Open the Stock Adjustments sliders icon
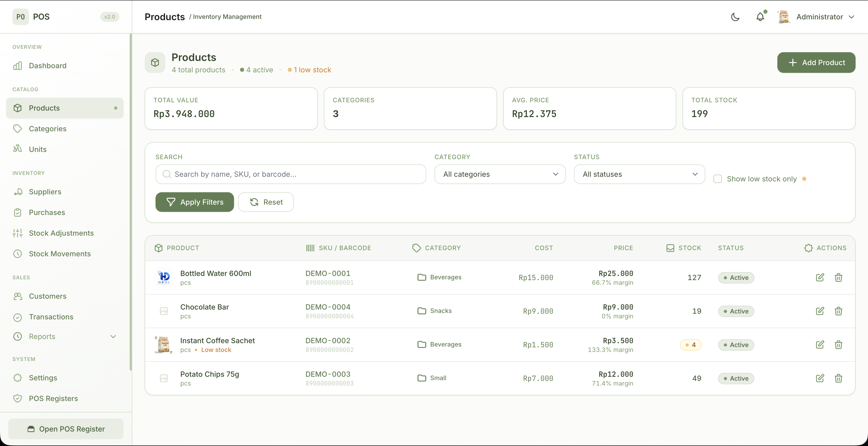This screenshot has width=868, height=446. (18, 233)
